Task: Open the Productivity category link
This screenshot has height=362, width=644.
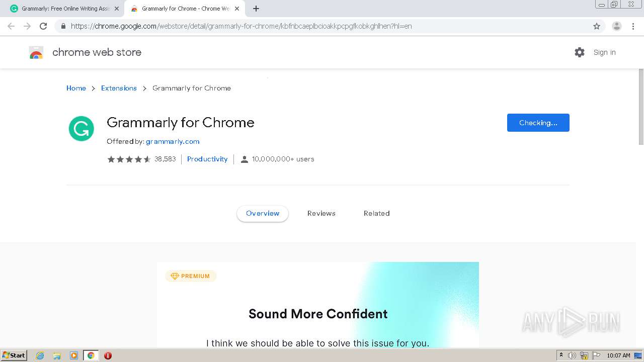Action: (207, 159)
